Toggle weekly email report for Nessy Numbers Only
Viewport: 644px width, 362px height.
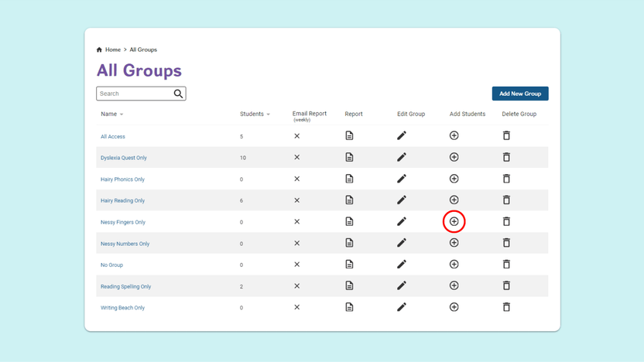pos(297,244)
